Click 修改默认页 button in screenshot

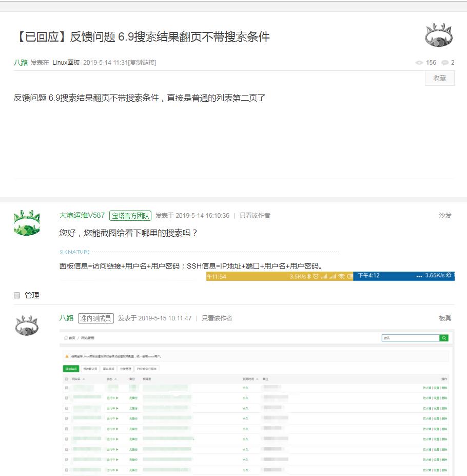pos(90,369)
